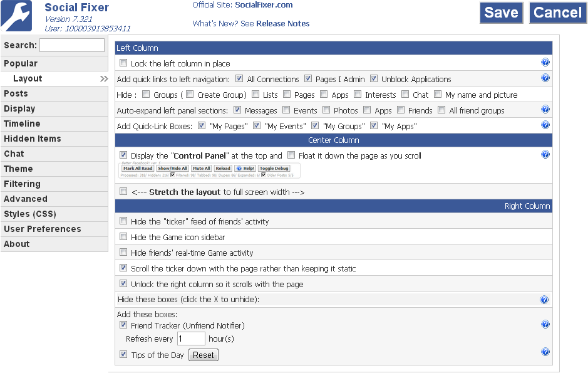Uncheck "My Pages" quick-link box
The width and height of the screenshot is (588, 373).
point(202,125)
